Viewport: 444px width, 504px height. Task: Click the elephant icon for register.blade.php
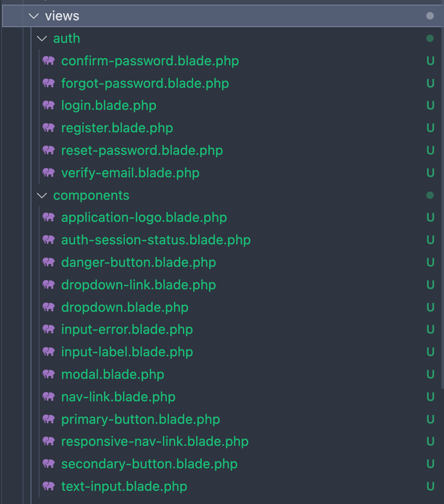click(49, 128)
